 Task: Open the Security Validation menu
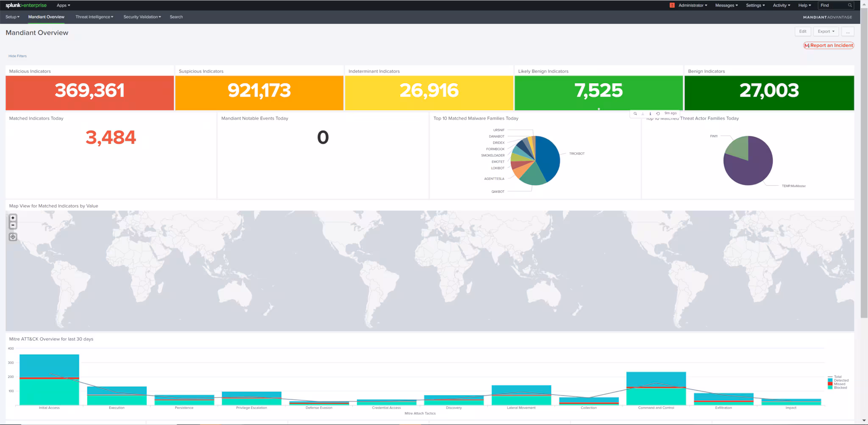[x=142, y=17]
